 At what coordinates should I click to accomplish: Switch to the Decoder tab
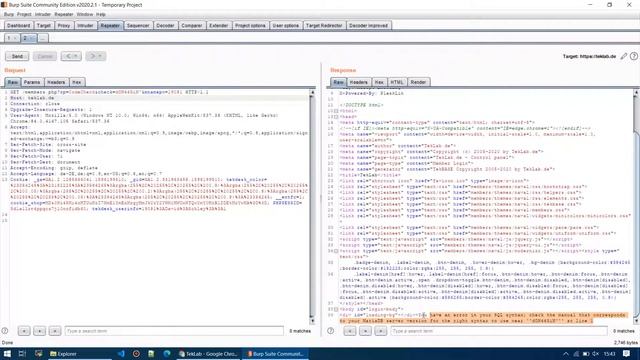click(x=165, y=25)
